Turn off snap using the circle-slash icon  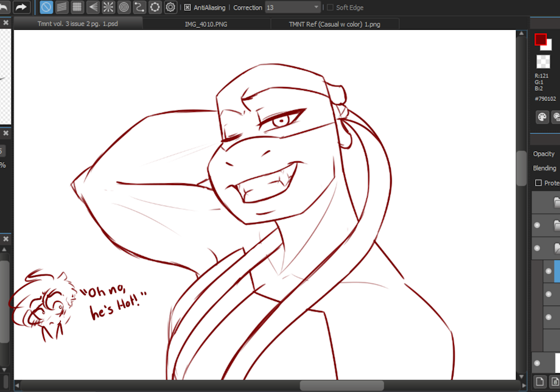pos(46,7)
